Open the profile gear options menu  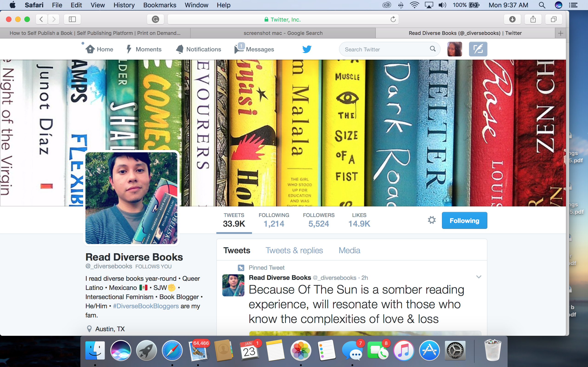(432, 220)
